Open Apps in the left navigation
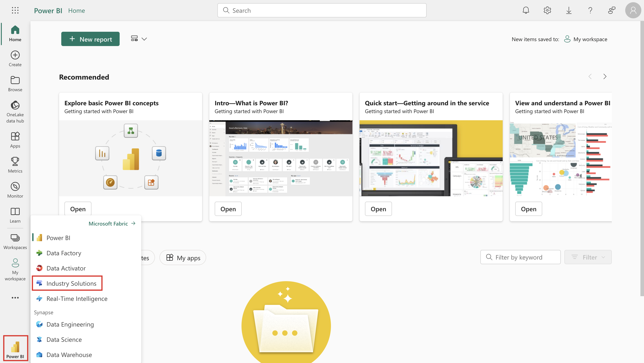This screenshot has height=363, width=644. tap(15, 140)
